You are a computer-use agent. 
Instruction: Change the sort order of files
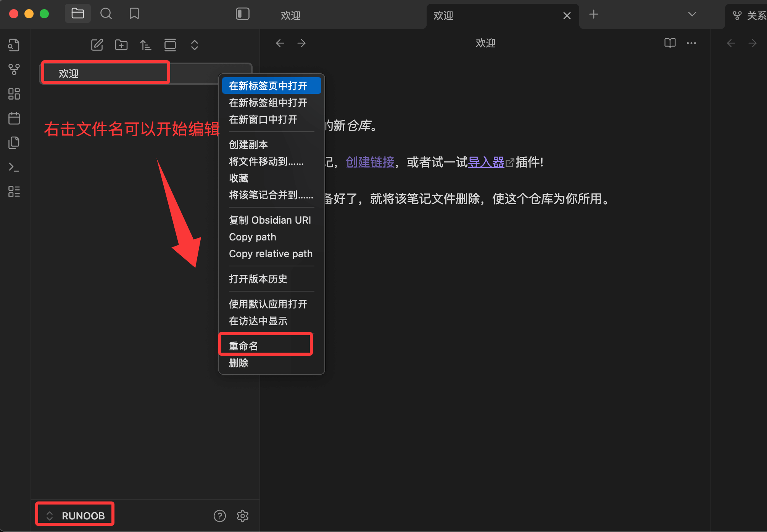145,45
